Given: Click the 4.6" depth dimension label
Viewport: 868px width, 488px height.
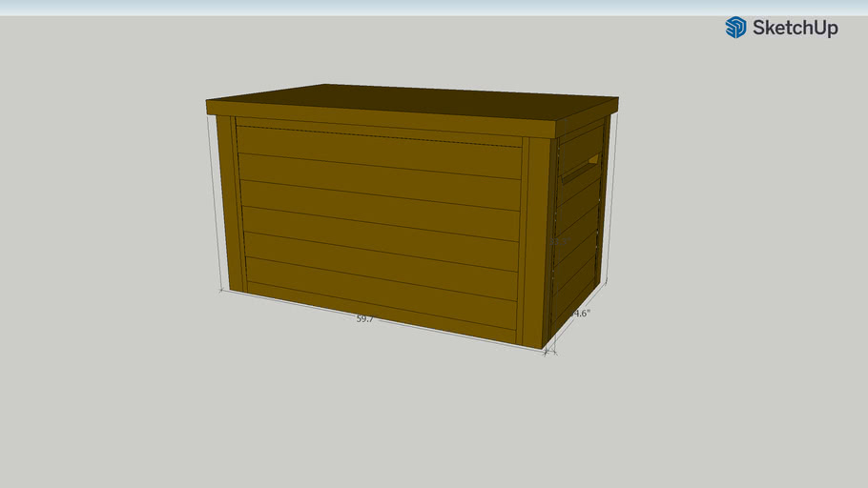Looking at the screenshot, I should (x=582, y=313).
